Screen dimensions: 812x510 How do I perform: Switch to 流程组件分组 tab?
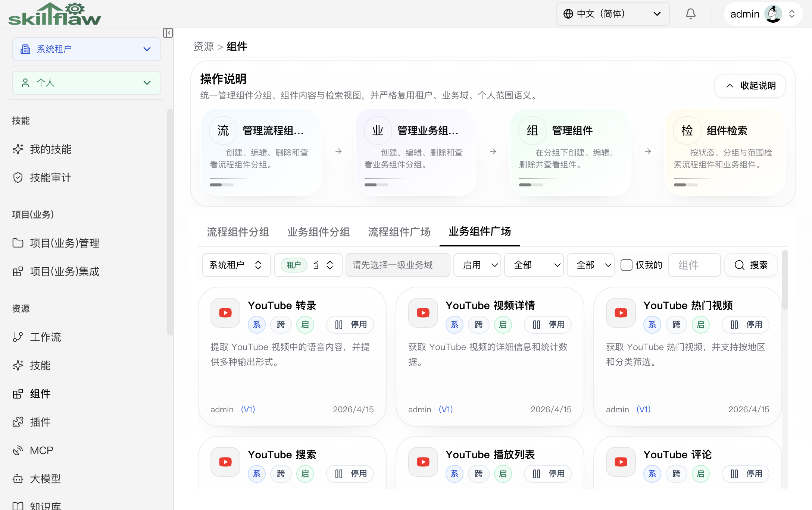[x=238, y=232]
